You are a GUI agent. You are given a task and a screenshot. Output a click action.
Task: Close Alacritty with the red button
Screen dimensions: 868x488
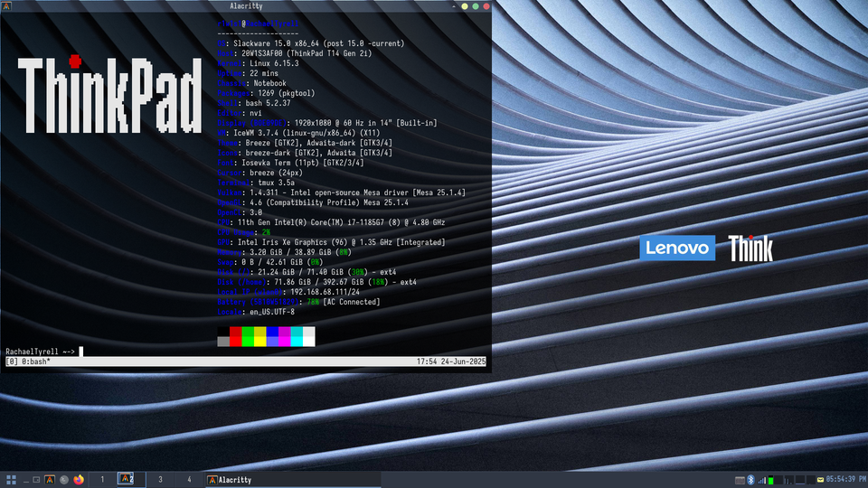486,6
